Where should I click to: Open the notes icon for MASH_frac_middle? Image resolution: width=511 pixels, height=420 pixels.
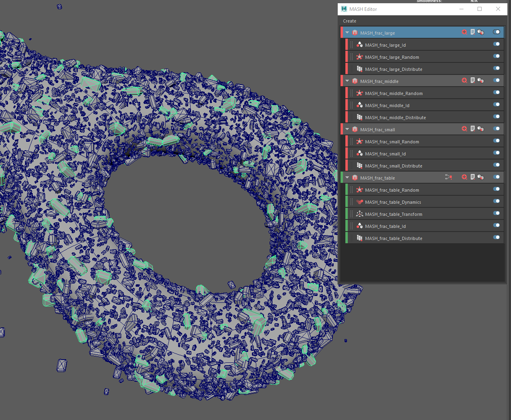click(x=472, y=80)
